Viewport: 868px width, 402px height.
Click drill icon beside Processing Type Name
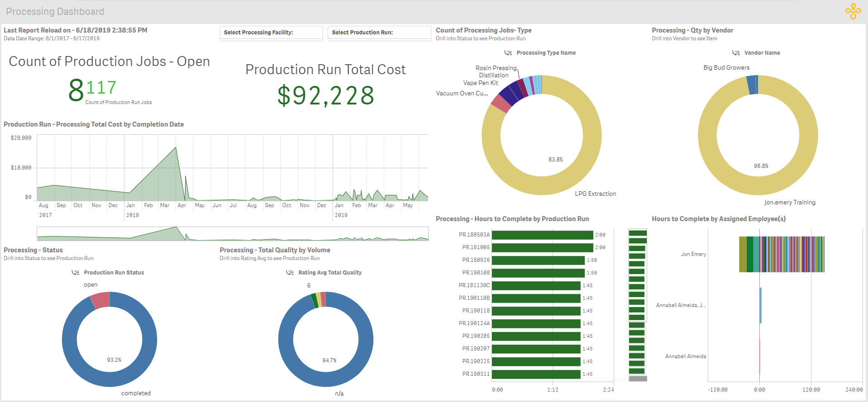508,53
